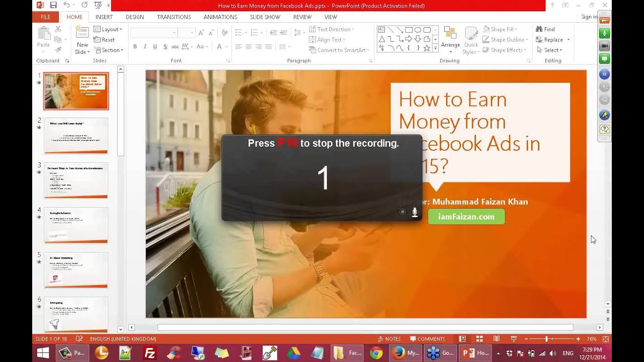Open the Section dropdown

pyautogui.click(x=108, y=50)
